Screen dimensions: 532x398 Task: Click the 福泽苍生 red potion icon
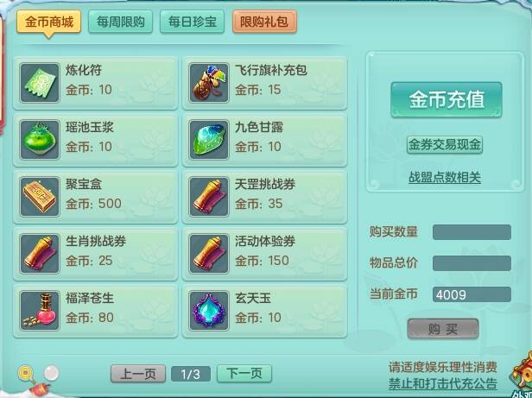(x=40, y=311)
